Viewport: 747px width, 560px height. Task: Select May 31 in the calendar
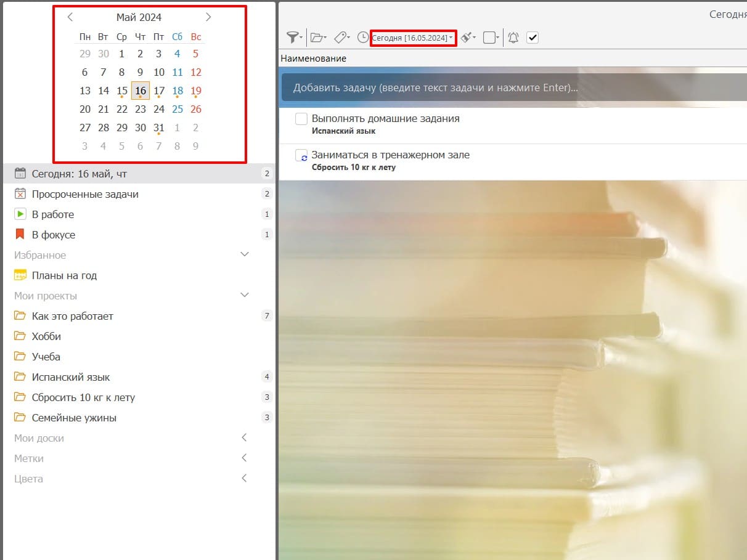tap(159, 128)
